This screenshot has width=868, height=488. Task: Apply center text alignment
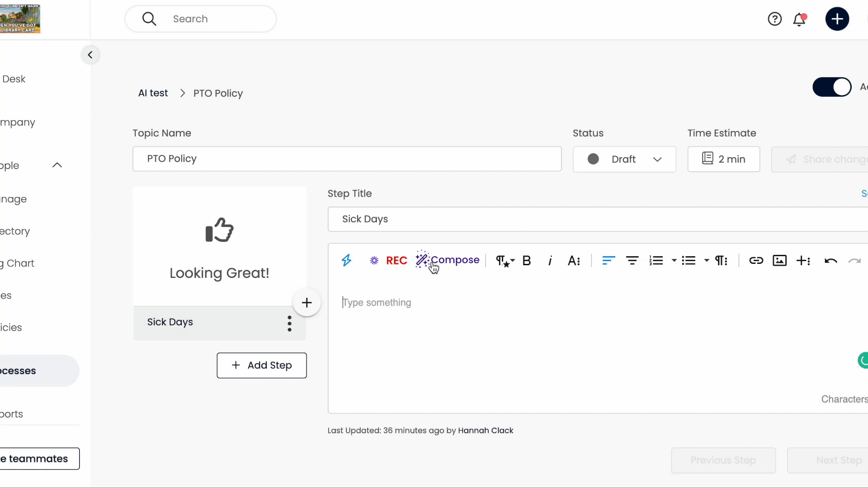[632, 261]
